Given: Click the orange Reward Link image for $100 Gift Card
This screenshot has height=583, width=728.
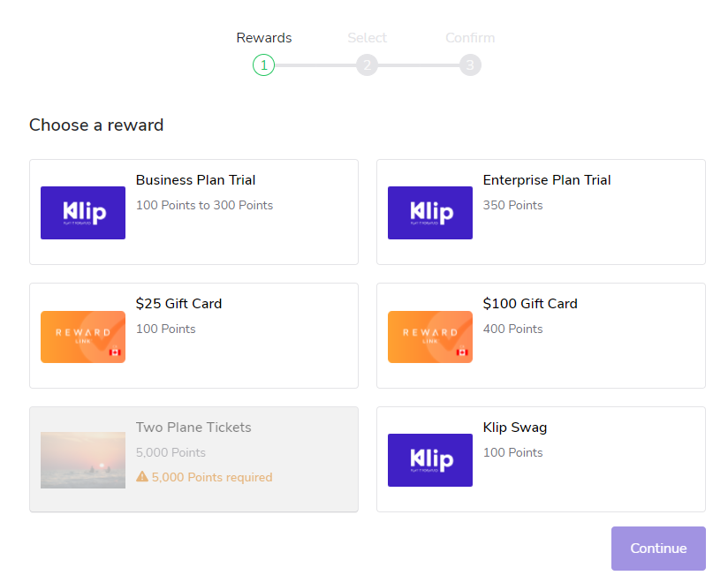Looking at the screenshot, I should [430, 337].
